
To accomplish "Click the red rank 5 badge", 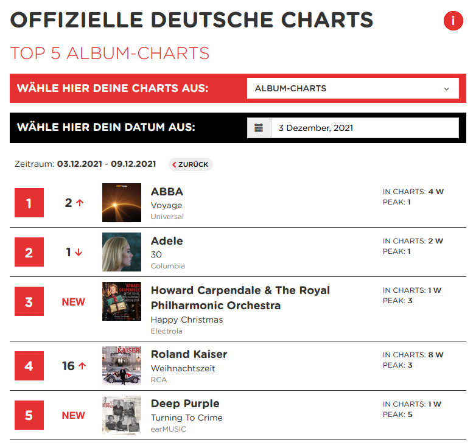I will click(x=29, y=415).
